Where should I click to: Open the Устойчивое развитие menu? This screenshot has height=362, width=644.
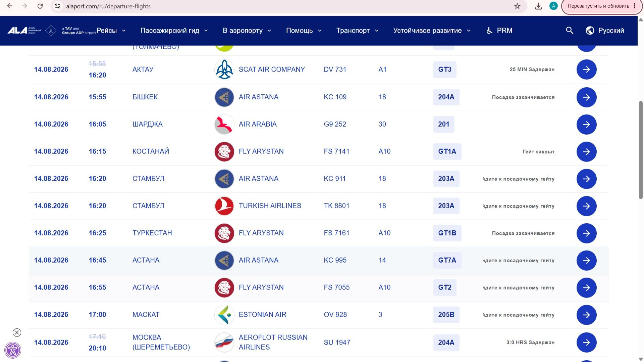point(432,31)
